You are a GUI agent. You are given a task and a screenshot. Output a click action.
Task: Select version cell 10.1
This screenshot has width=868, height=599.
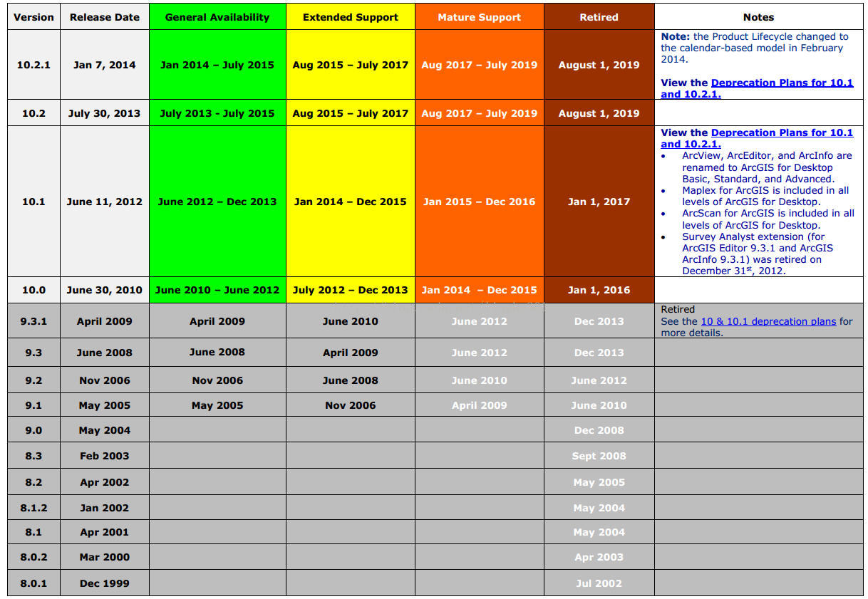coord(33,202)
